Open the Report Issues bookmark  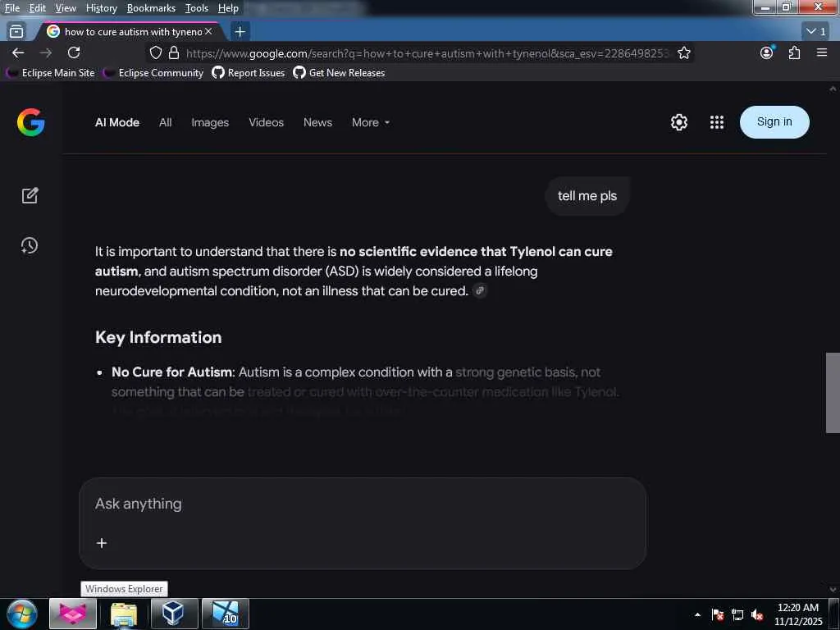pos(249,73)
